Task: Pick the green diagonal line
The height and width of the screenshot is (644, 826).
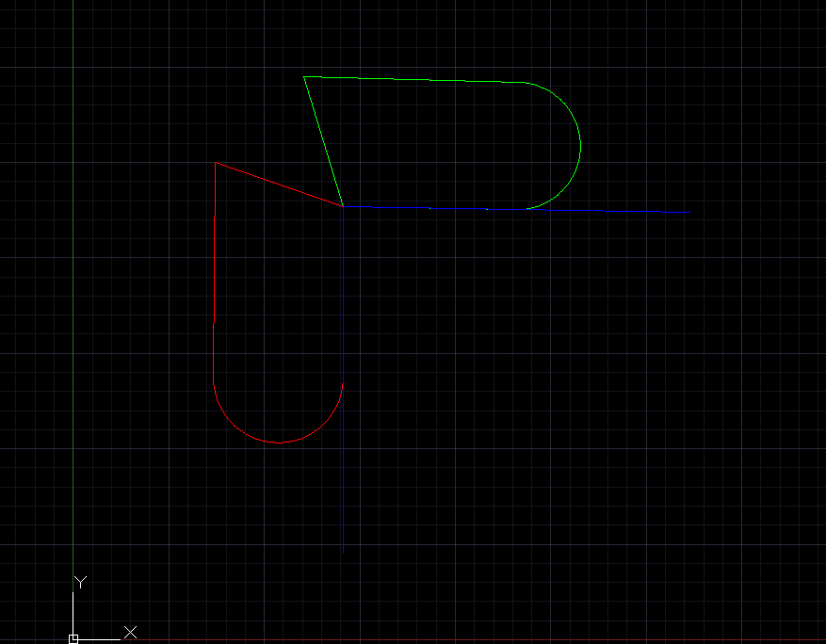Action: click(323, 141)
